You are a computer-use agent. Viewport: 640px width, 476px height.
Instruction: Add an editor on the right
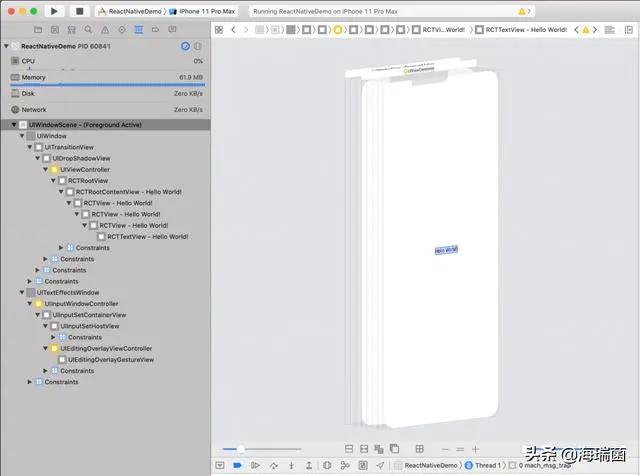[629, 29]
